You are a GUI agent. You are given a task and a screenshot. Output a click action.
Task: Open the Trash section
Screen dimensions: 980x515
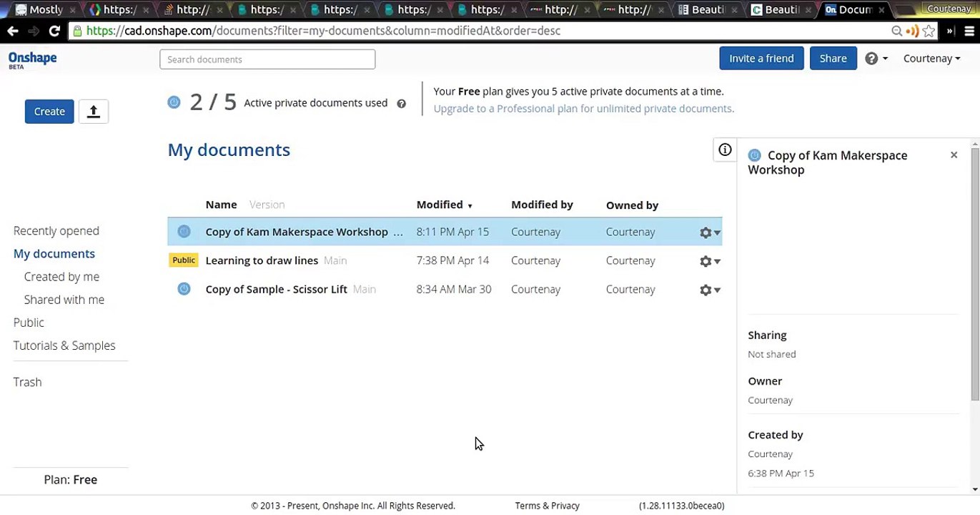(27, 382)
